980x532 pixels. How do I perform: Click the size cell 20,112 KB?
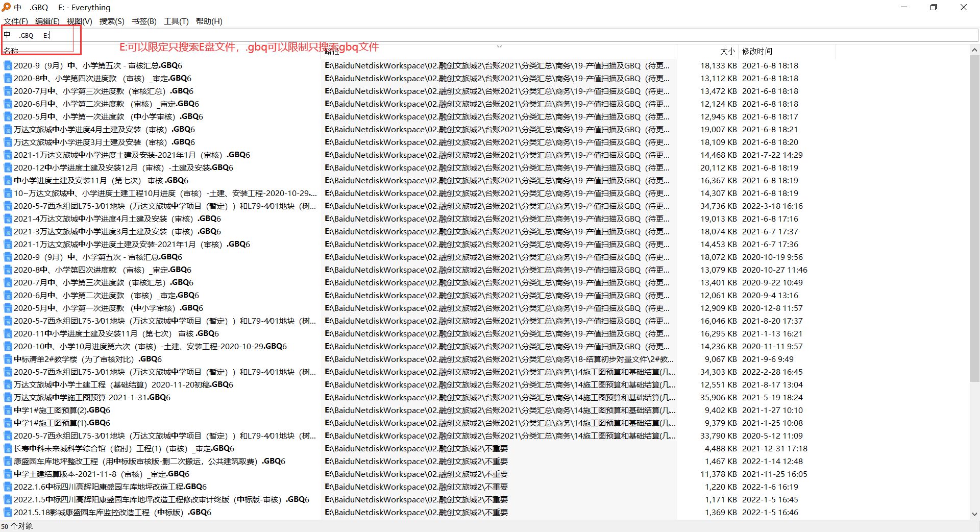(718, 168)
